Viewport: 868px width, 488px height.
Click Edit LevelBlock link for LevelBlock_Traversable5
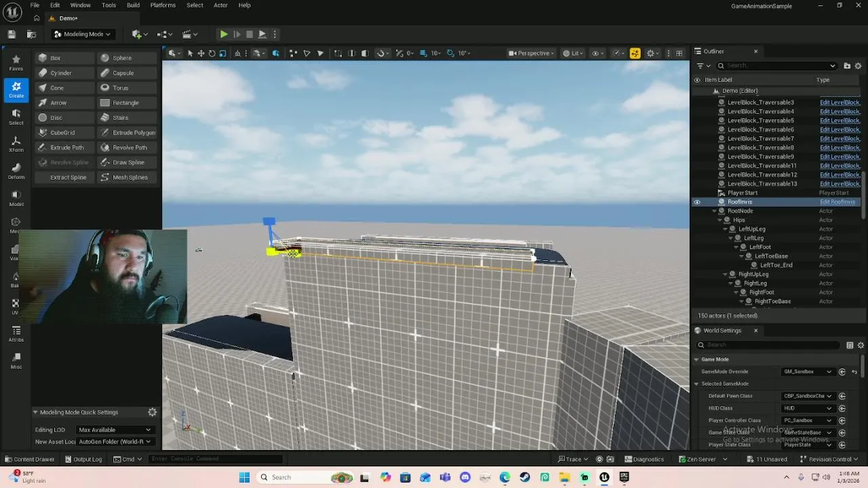click(x=840, y=121)
